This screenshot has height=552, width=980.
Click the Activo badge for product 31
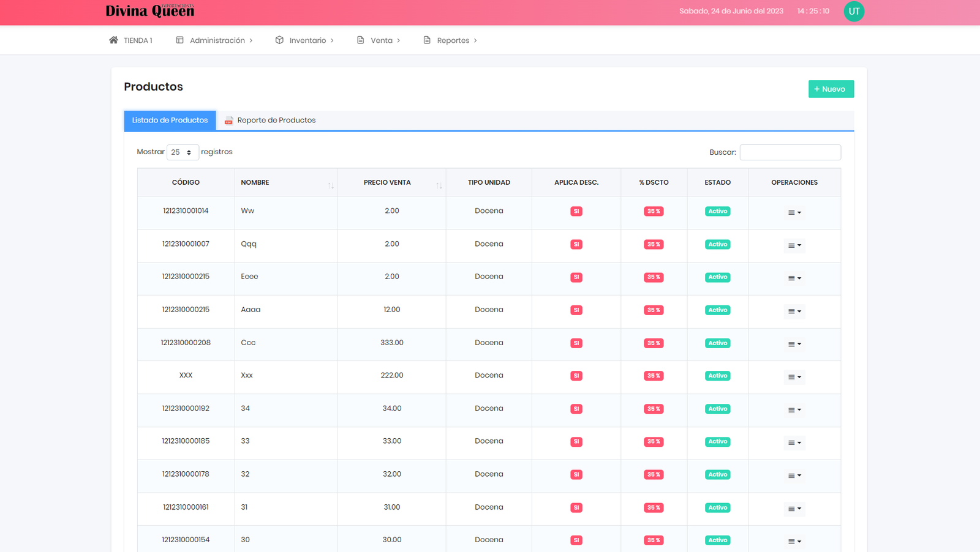717,507
